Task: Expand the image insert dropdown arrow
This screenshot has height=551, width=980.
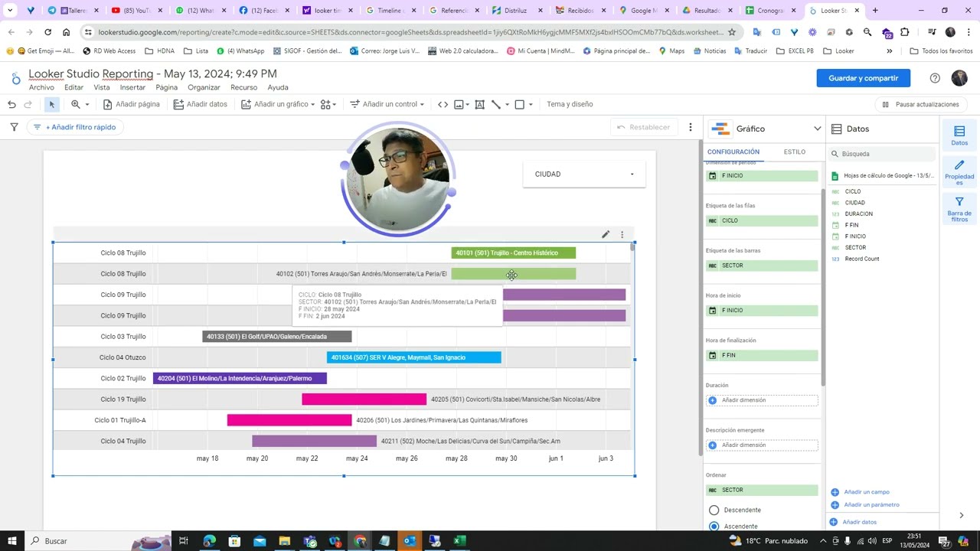Action: pos(469,105)
